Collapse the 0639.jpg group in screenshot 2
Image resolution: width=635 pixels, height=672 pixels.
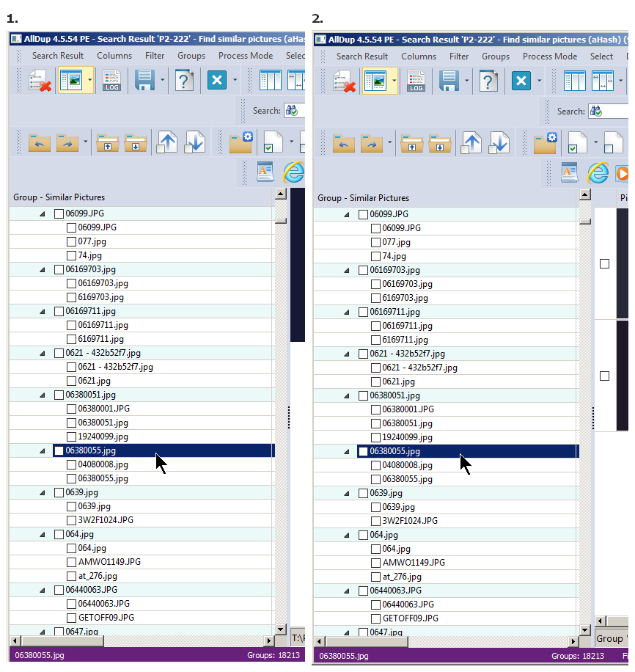(346, 493)
